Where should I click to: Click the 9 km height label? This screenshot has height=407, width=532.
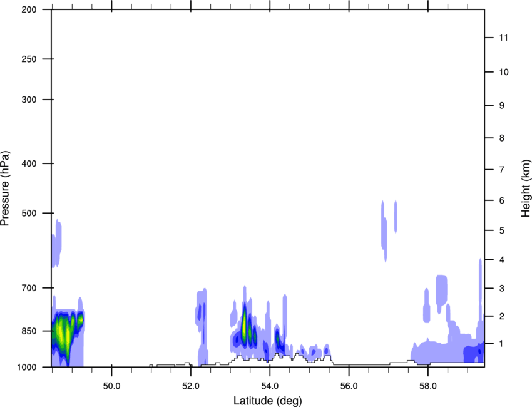[x=502, y=106]
